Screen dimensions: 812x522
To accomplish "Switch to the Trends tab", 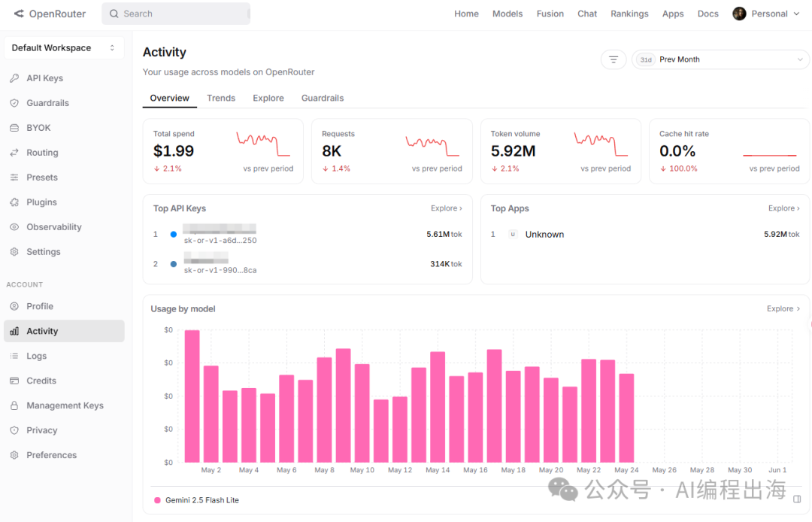I will (x=221, y=98).
